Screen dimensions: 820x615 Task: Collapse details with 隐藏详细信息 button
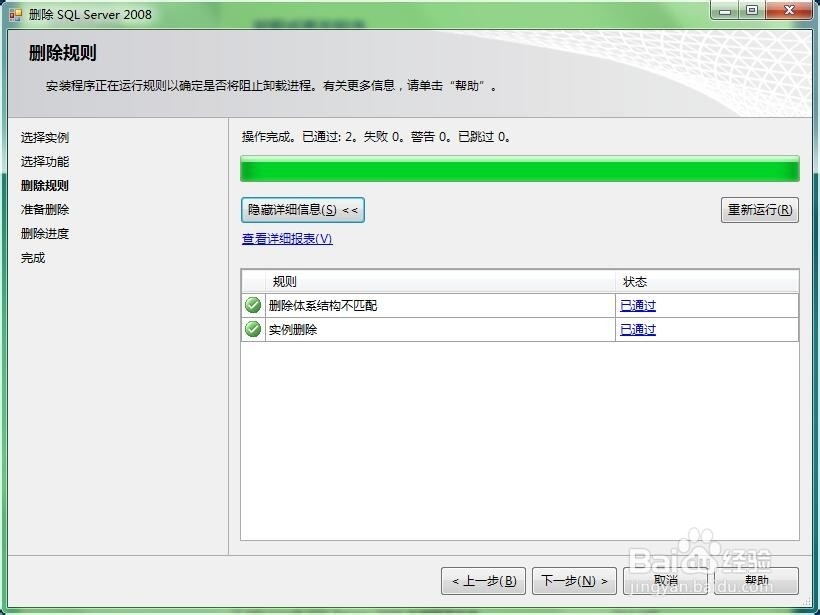[x=301, y=210]
